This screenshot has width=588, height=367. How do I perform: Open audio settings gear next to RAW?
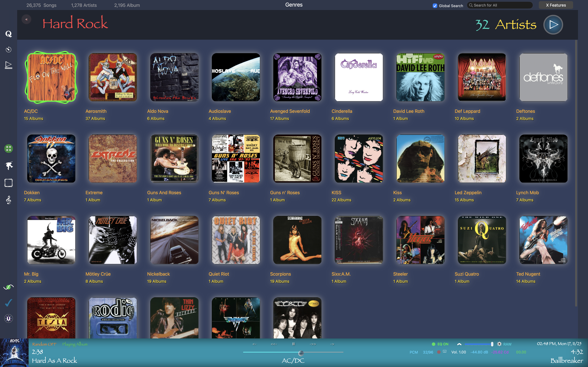499,344
